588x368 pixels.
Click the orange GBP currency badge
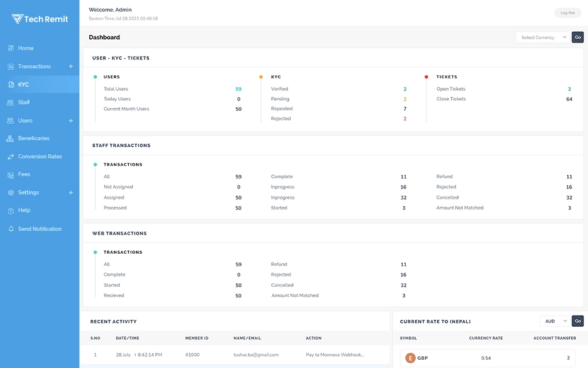point(410,357)
